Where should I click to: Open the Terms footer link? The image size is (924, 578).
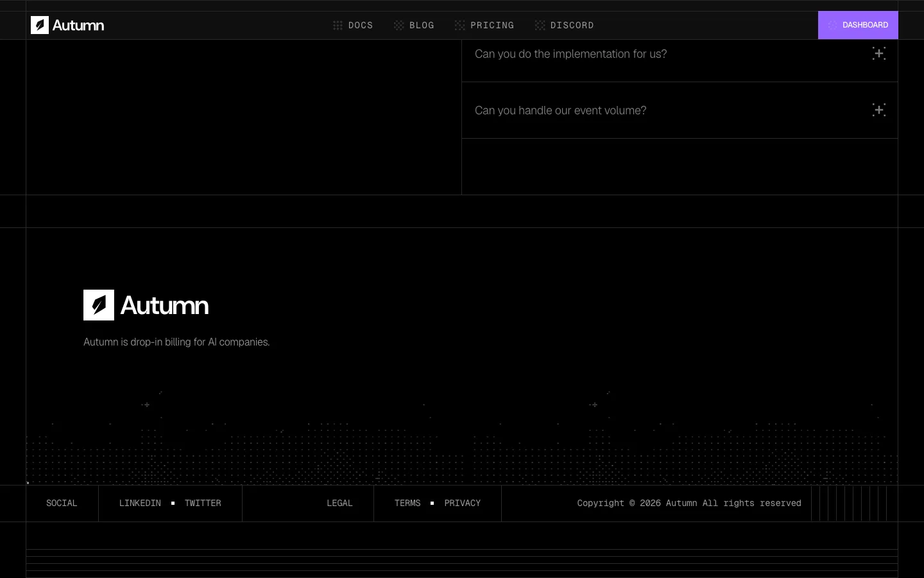tap(407, 503)
